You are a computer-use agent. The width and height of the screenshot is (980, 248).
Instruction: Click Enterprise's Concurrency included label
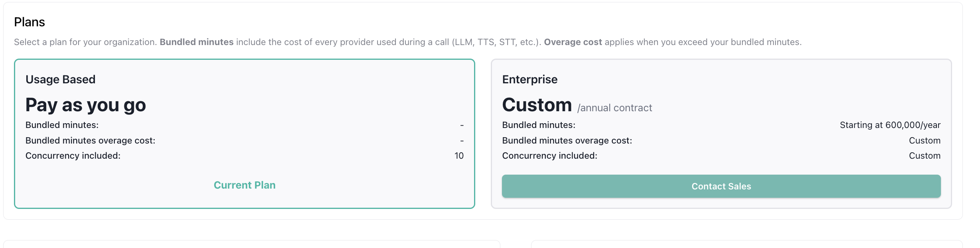click(549, 156)
